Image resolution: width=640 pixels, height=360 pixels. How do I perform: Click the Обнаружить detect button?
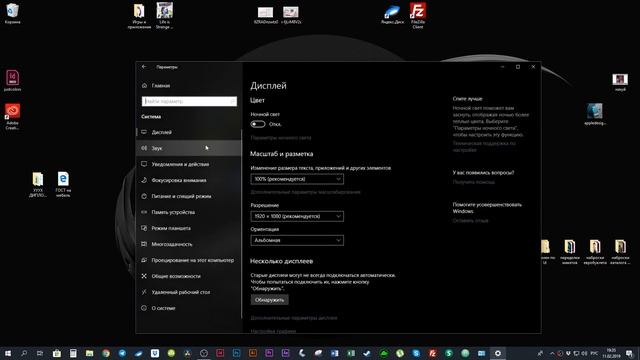tap(269, 300)
